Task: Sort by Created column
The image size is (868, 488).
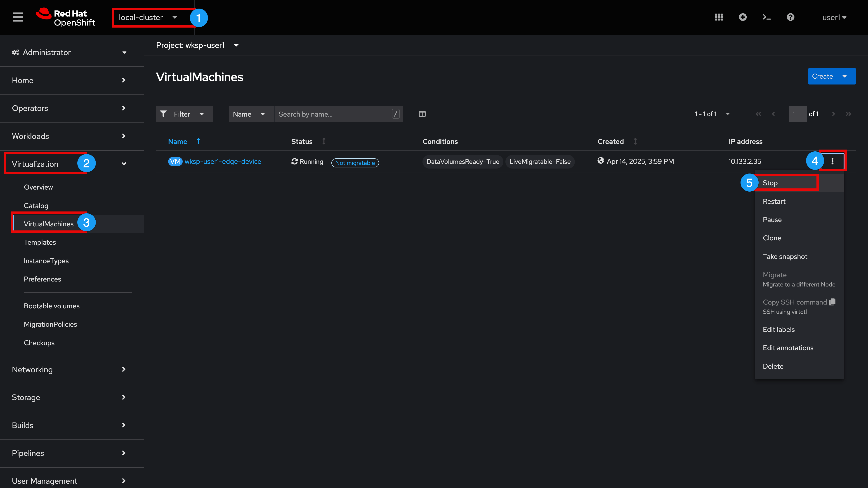Action: click(x=635, y=141)
